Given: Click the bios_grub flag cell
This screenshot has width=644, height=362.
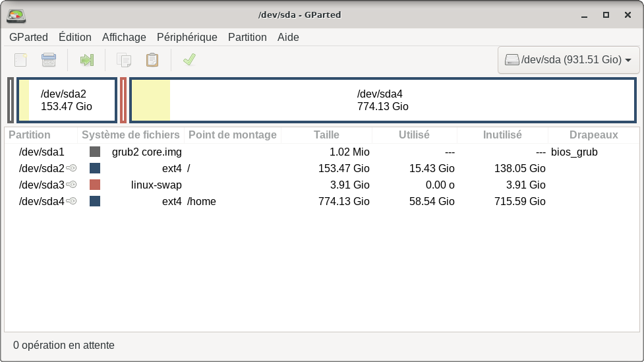Looking at the screenshot, I should coord(574,152).
